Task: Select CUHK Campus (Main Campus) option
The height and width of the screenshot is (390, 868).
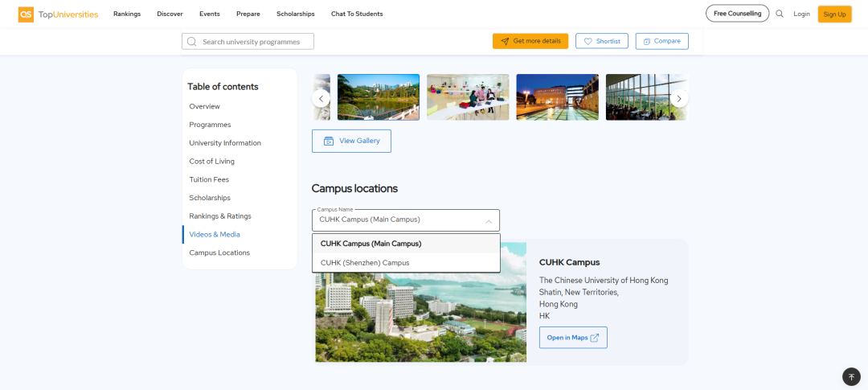Action: (407, 243)
